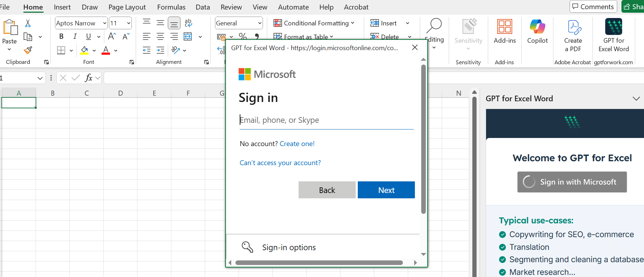Open the Comments button
644x277 pixels.
[x=593, y=6]
